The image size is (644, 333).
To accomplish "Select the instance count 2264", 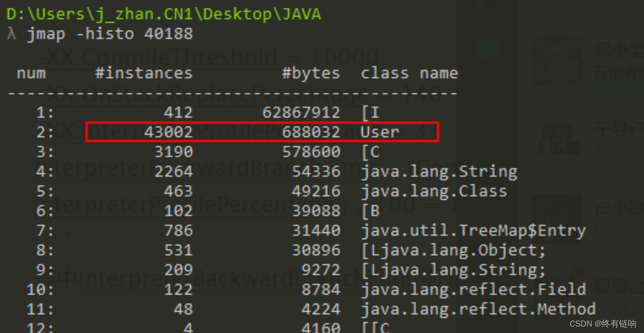I will (174, 172).
